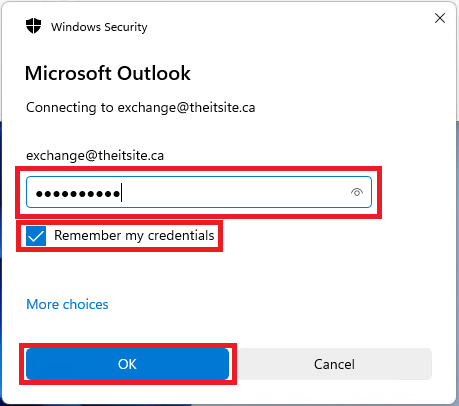Open More choices for sign-in options
The width and height of the screenshot is (459, 406).
[x=67, y=304]
